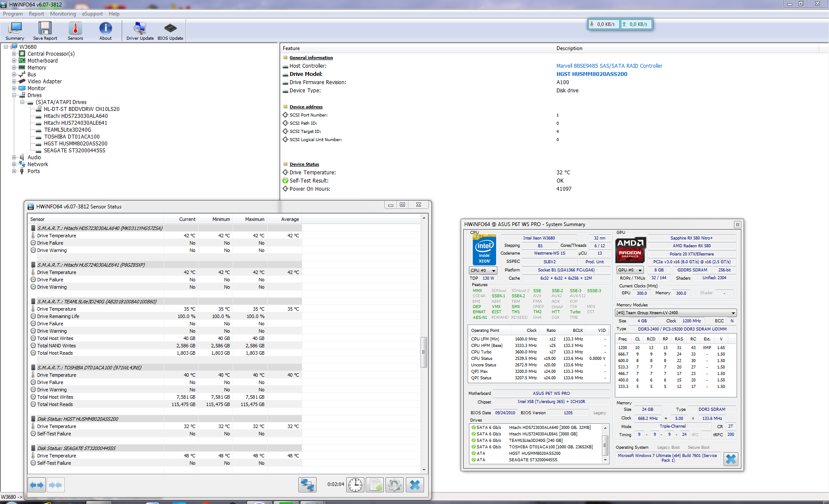
Task: Select TEAML5Lite3D240G in the drive tree
Action: coord(67,130)
